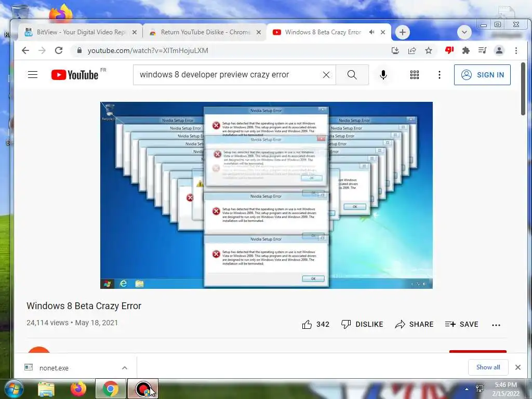Close the BitView tab
Viewport: 532px width, 399px height.
click(x=135, y=32)
